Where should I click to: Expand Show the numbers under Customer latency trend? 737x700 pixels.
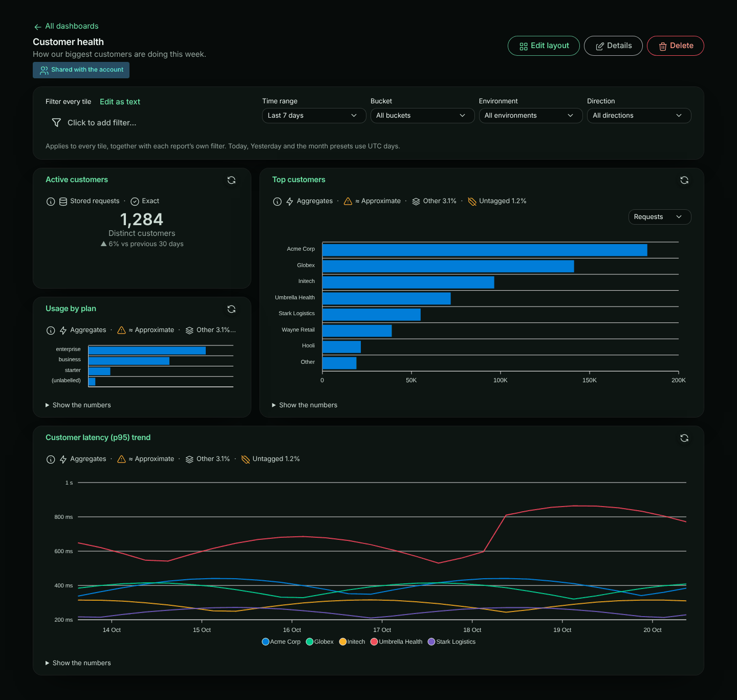78,663
